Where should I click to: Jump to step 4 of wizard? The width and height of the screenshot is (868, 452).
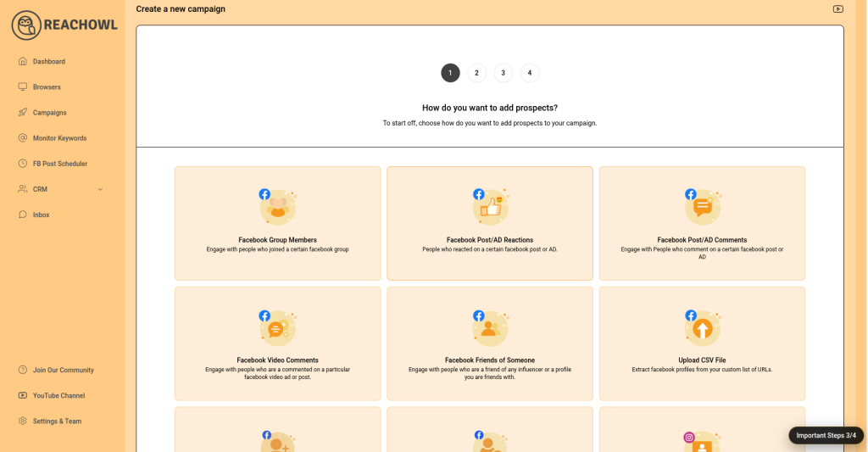[530, 73]
